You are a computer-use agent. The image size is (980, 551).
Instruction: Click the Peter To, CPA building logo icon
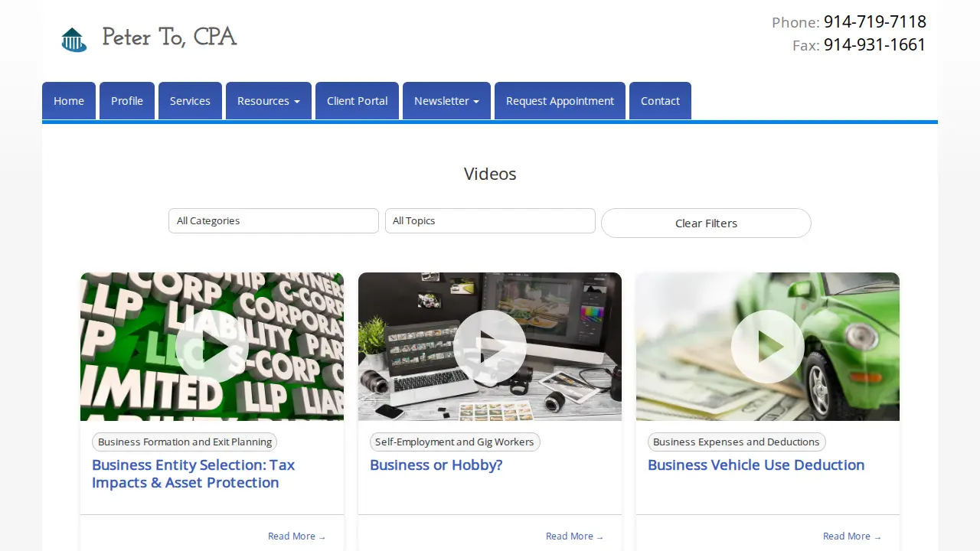(x=74, y=40)
